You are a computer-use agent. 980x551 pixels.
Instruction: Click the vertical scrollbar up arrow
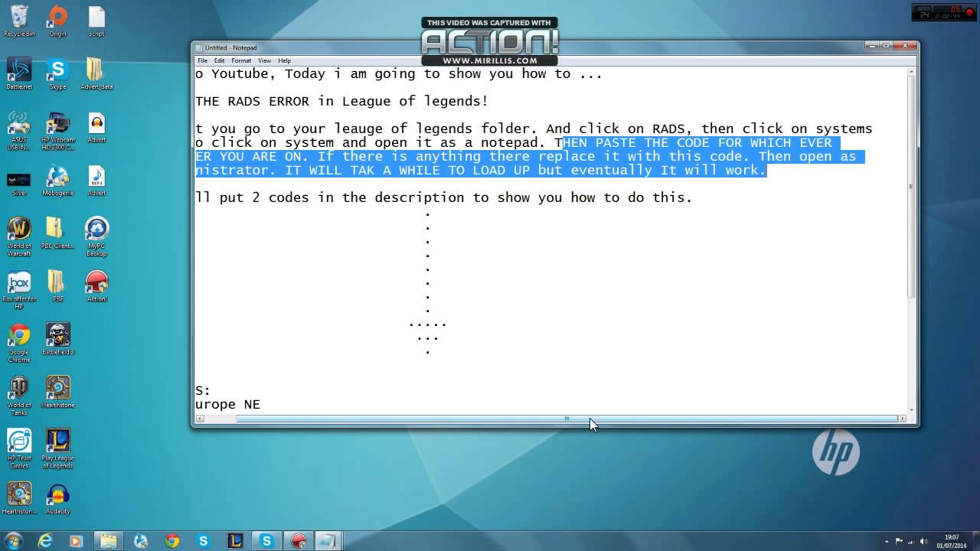click(x=911, y=72)
